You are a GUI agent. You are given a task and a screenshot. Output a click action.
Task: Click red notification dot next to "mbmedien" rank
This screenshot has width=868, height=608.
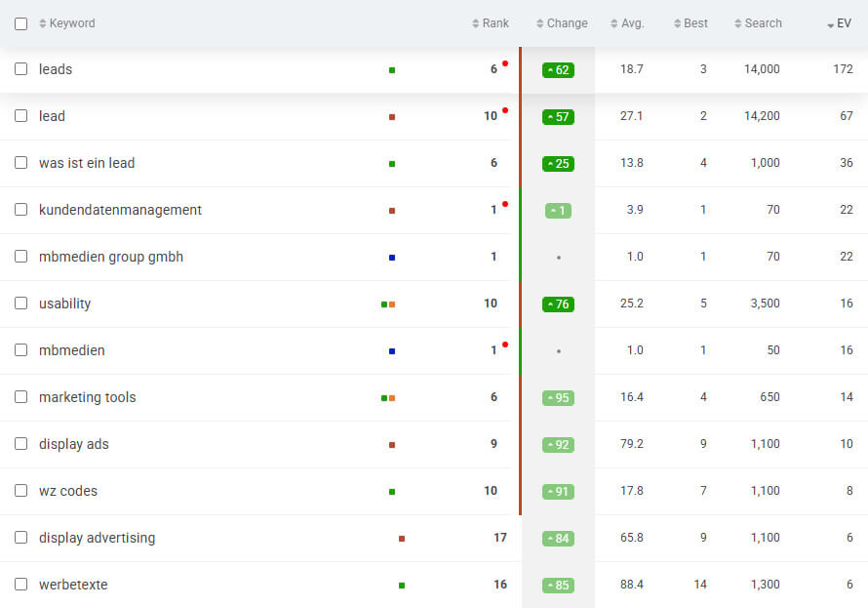[x=503, y=345]
